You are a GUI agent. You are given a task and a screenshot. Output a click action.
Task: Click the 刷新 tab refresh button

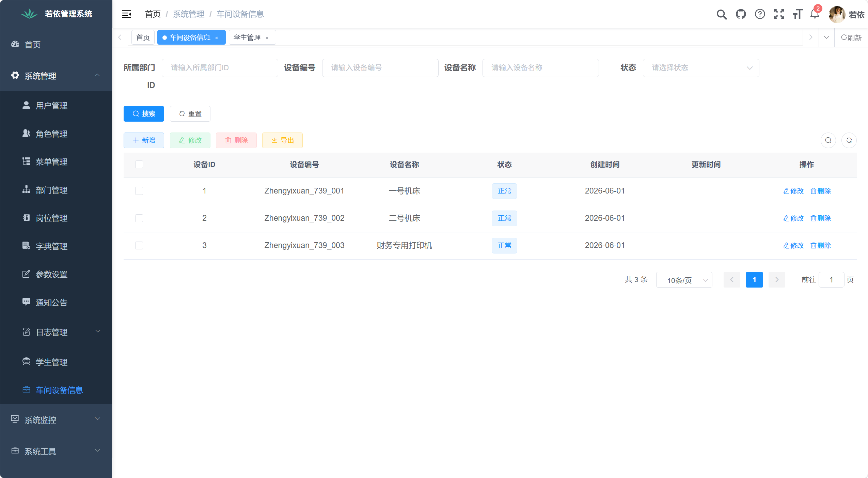click(x=851, y=38)
